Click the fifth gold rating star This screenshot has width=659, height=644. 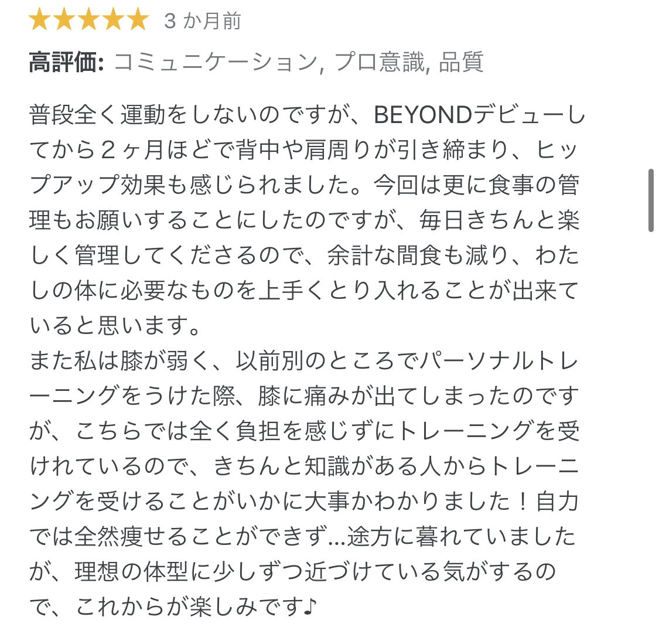(138, 21)
